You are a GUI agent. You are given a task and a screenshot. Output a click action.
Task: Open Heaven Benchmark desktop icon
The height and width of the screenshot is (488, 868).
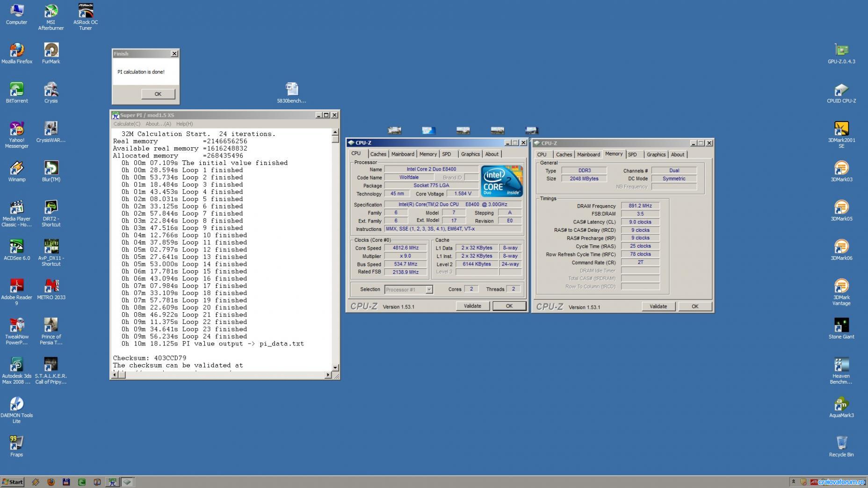[841, 370]
